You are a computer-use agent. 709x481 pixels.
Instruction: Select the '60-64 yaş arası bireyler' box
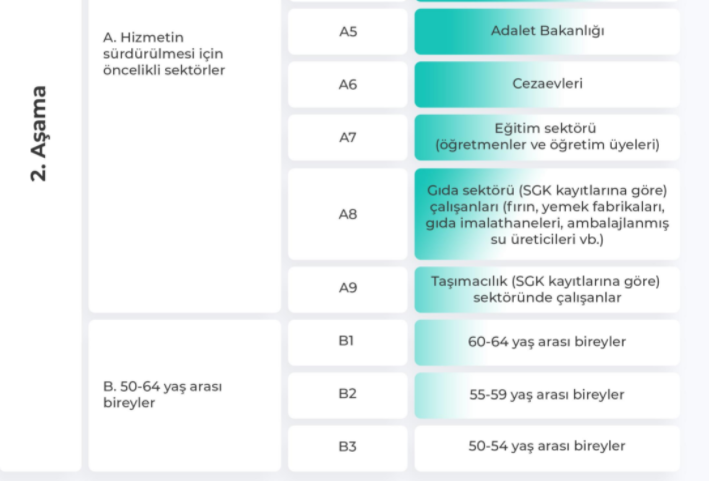click(547, 342)
